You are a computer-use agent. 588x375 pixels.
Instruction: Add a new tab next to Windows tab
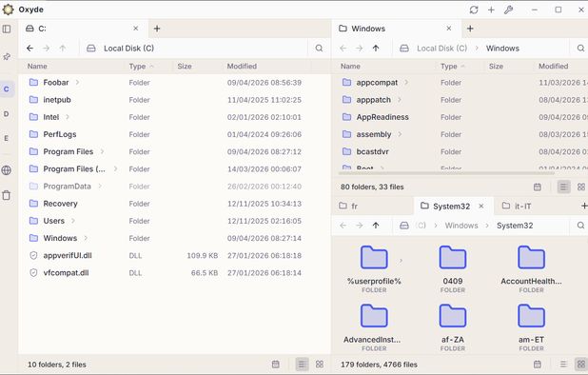(x=470, y=29)
